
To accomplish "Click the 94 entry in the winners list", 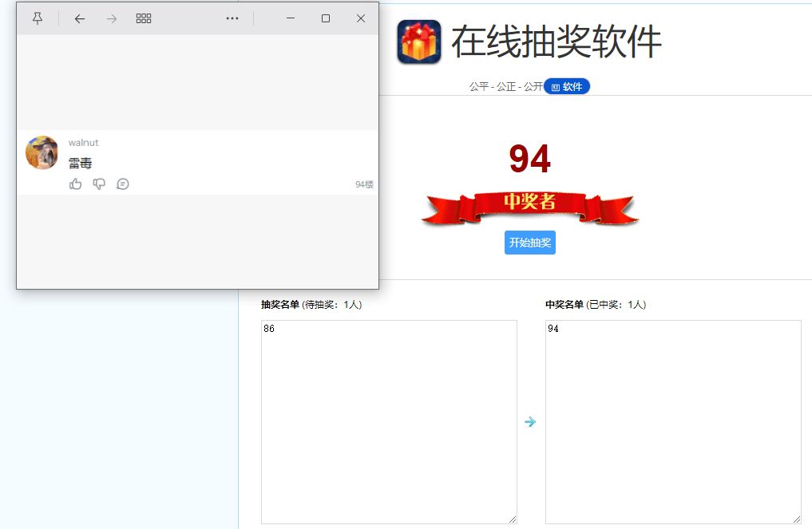I will [x=553, y=328].
